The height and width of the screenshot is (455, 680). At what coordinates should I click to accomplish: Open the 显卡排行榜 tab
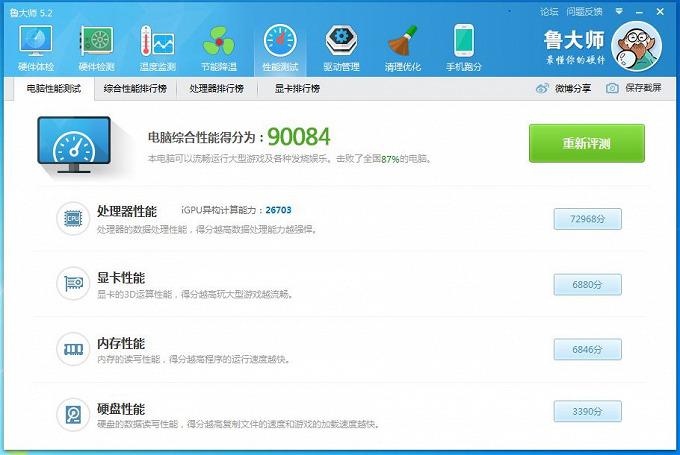(x=297, y=89)
